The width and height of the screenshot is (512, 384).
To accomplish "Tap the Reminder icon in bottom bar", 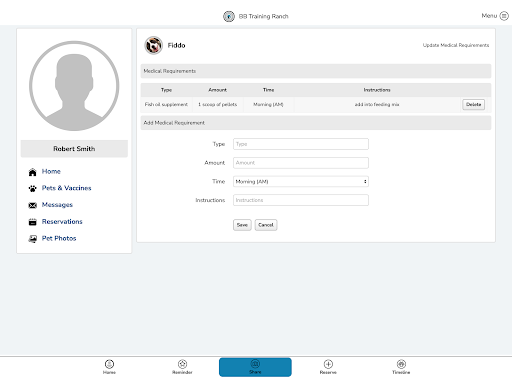I will tap(182, 364).
